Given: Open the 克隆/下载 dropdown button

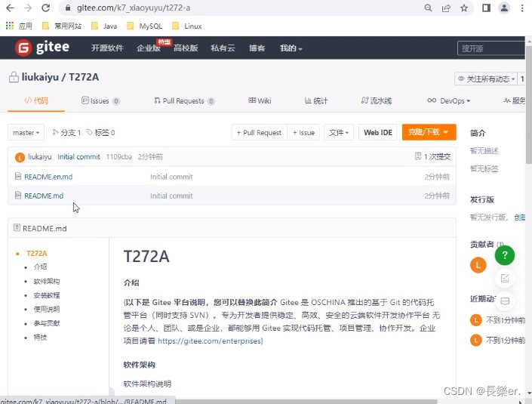Looking at the screenshot, I should click(429, 132).
